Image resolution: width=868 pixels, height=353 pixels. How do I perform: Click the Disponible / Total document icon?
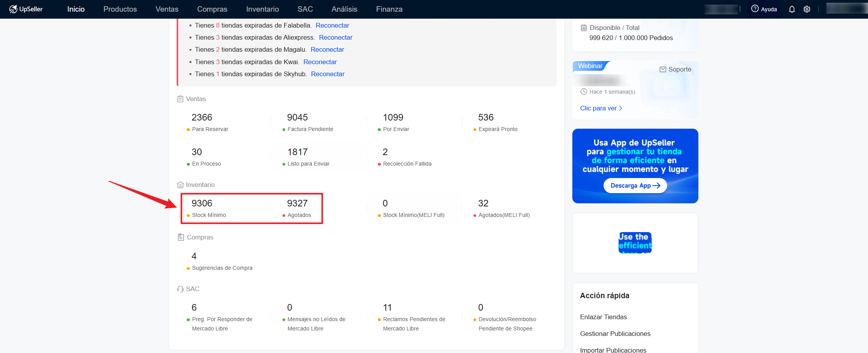tap(584, 28)
